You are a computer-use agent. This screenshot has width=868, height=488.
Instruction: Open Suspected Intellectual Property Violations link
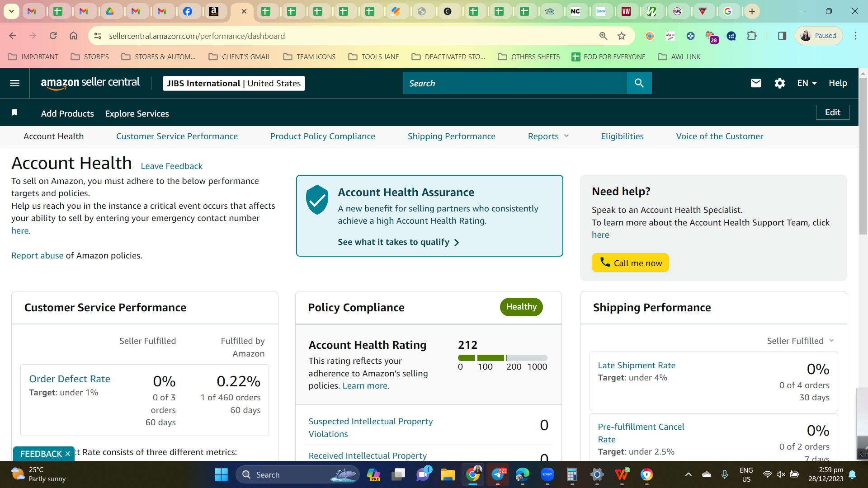[x=370, y=427]
